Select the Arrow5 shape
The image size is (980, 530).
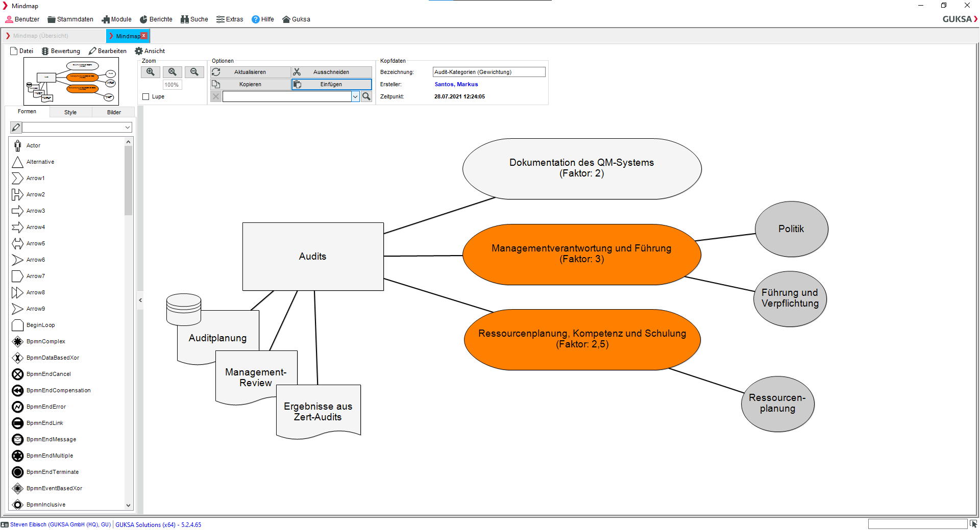click(x=18, y=244)
